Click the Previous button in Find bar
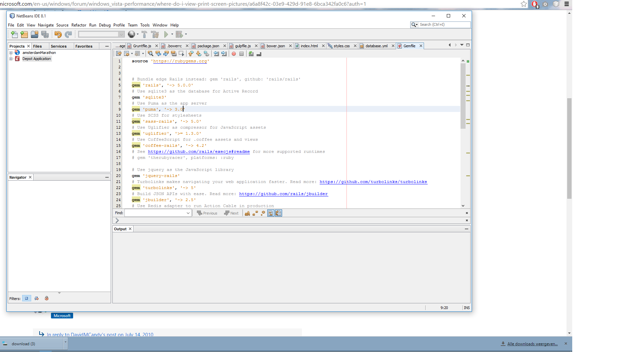This screenshot has height=362, width=644. pyautogui.click(x=207, y=213)
